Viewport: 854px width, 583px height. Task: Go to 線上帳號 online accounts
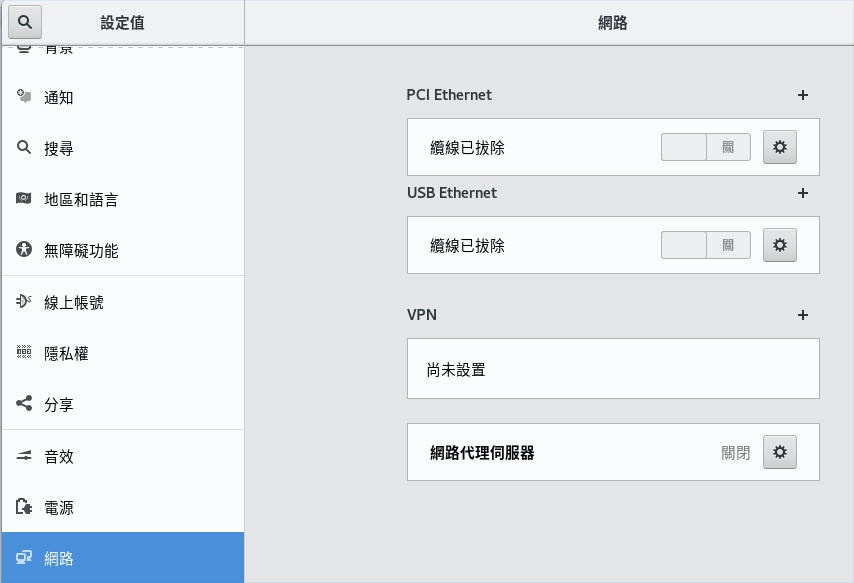[x=123, y=302]
